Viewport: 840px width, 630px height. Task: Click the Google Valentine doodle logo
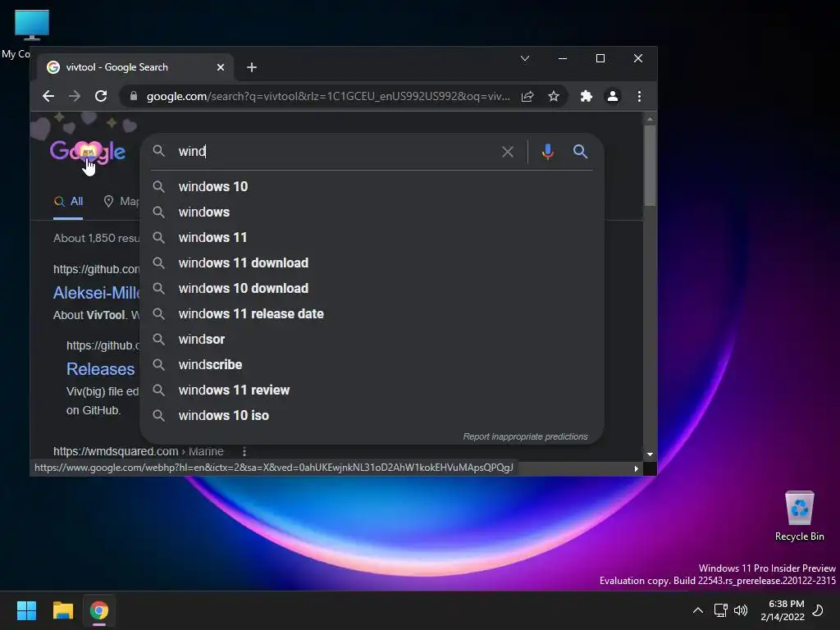tap(88, 152)
